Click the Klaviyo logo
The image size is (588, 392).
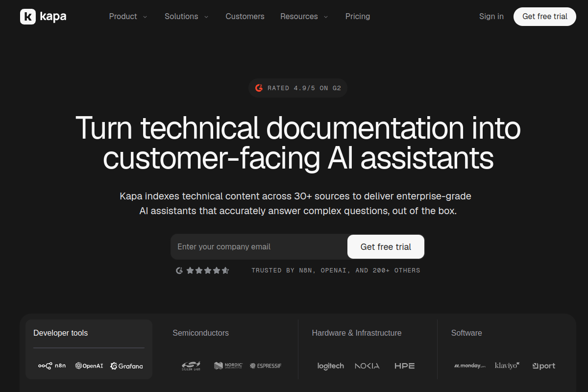[507, 366]
